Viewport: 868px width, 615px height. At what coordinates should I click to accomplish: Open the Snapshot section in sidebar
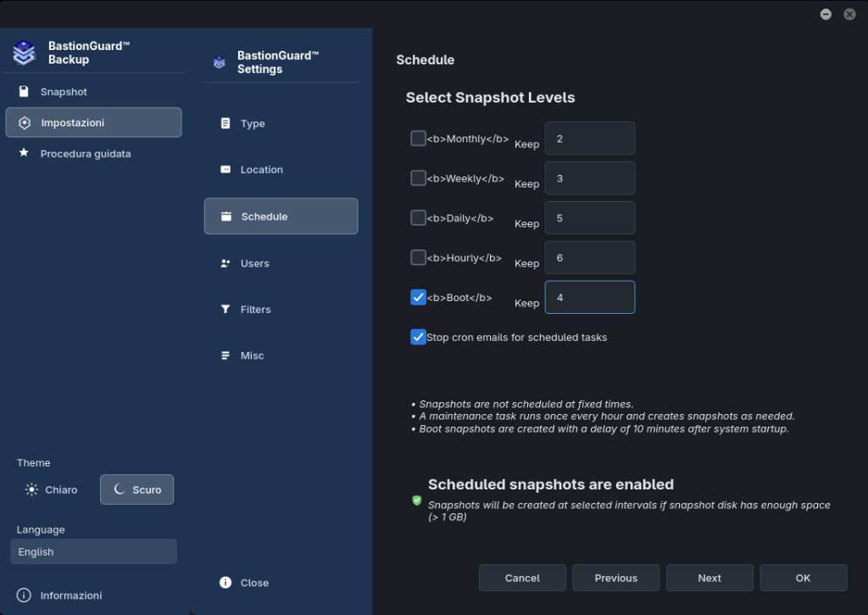(x=93, y=92)
